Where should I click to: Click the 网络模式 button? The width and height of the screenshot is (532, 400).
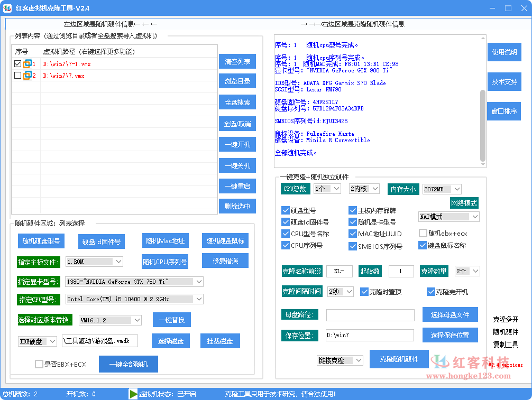(x=464, y=203)
